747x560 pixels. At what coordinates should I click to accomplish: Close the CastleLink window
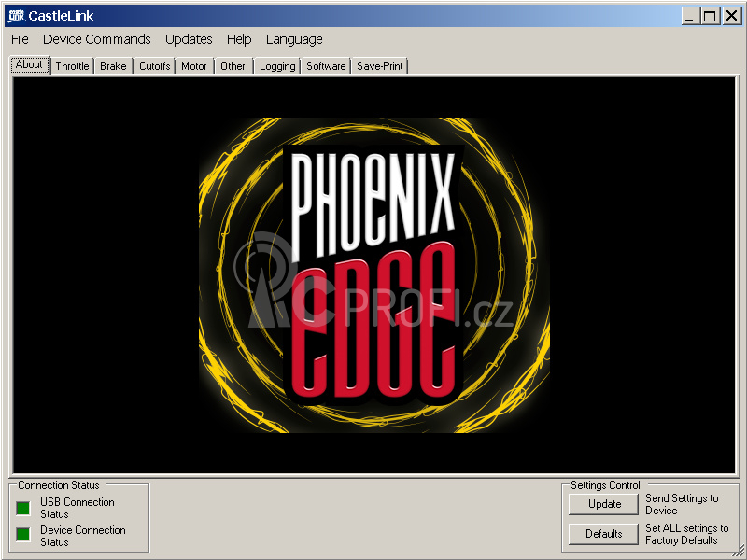pos(731,16)
